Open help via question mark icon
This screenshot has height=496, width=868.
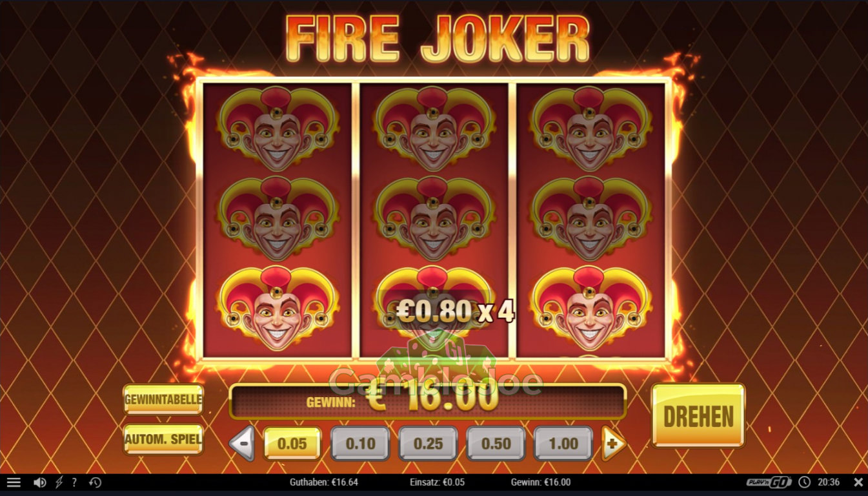[x=74, y=482]
